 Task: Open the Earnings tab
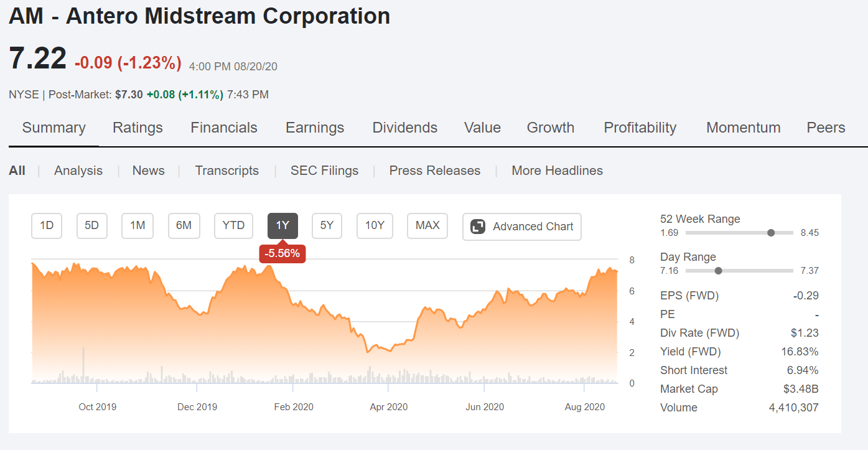[x=315, y=128]
